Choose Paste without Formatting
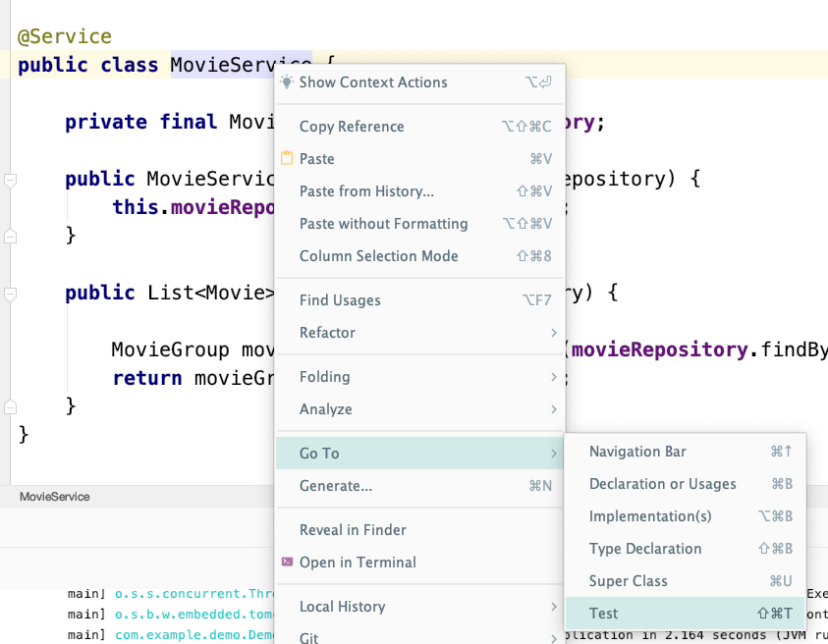The width and height of the screenshot is (828, 644). (420, 224)
